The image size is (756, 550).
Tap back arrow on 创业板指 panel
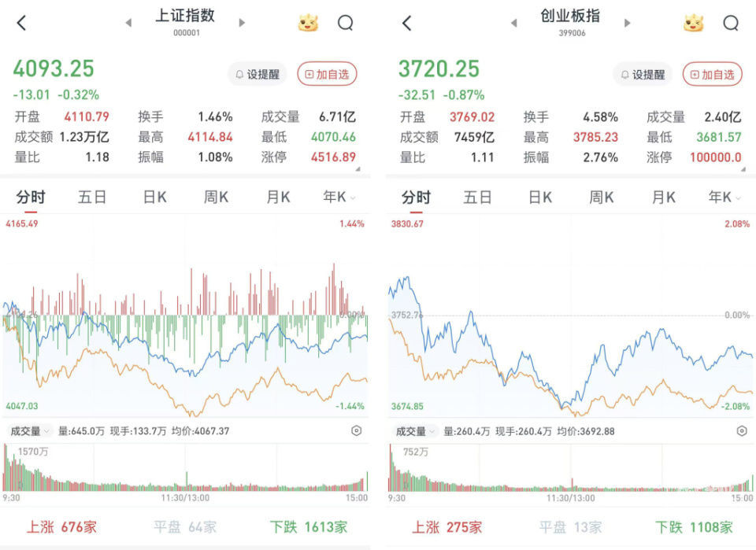406,23
